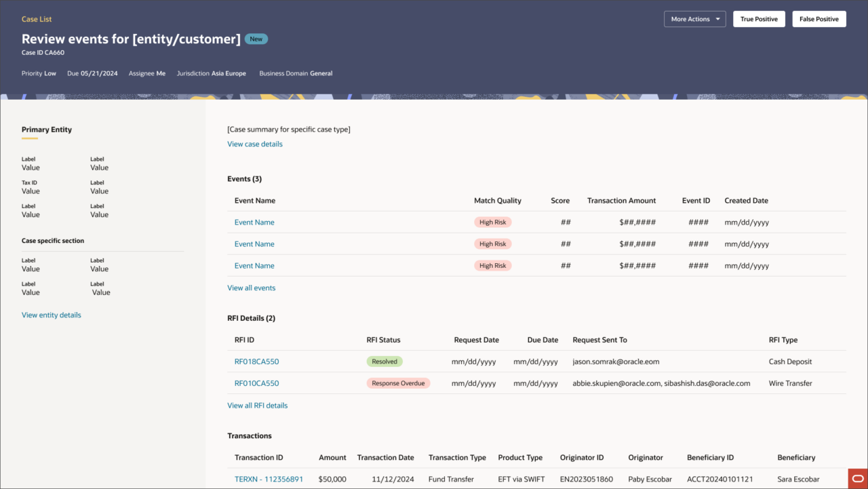Image resolution: width=868 pixels, height=489 pixels.
Task: Click the Assignee Me field
Action: click(147, 73)
